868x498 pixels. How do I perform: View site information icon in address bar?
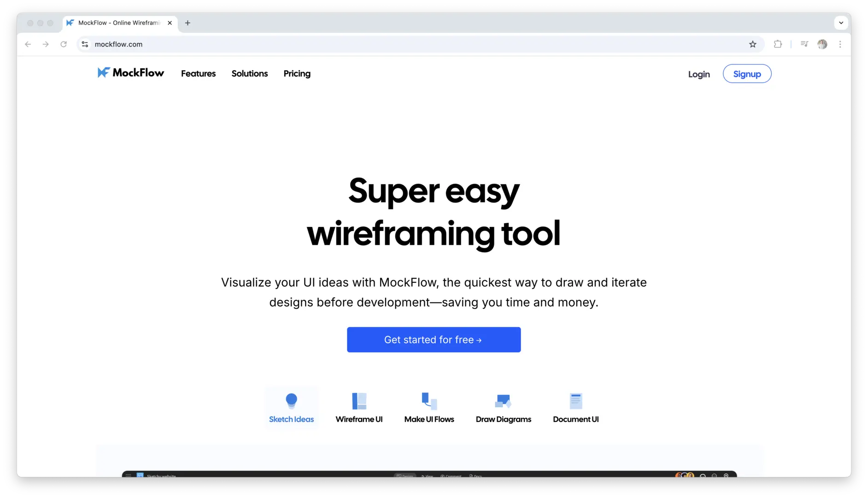coord(85,44)
